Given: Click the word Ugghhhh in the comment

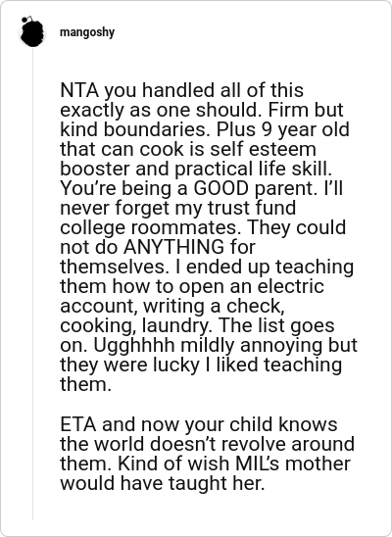Looking at the screenshot, I should pyautogui.click(x=133, y=346).
